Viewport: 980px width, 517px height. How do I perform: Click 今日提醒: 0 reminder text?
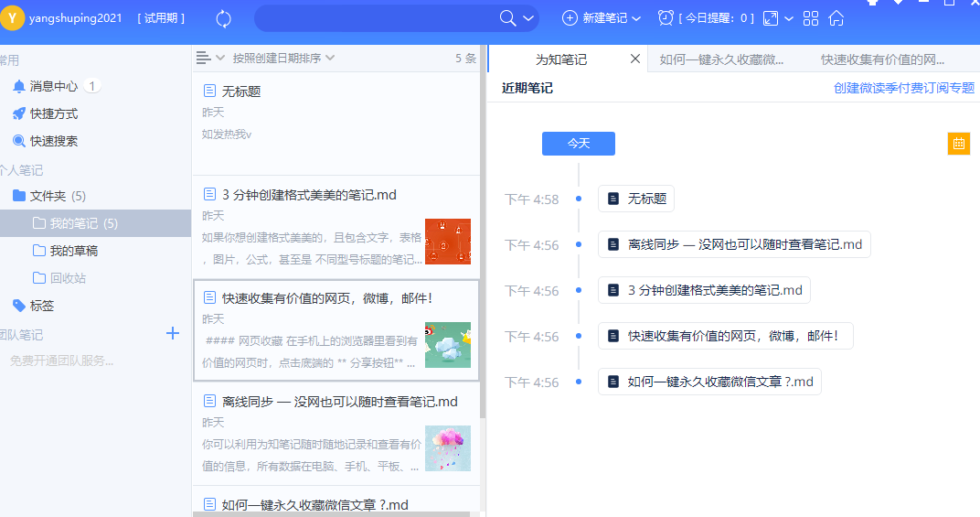click(716, 18)
